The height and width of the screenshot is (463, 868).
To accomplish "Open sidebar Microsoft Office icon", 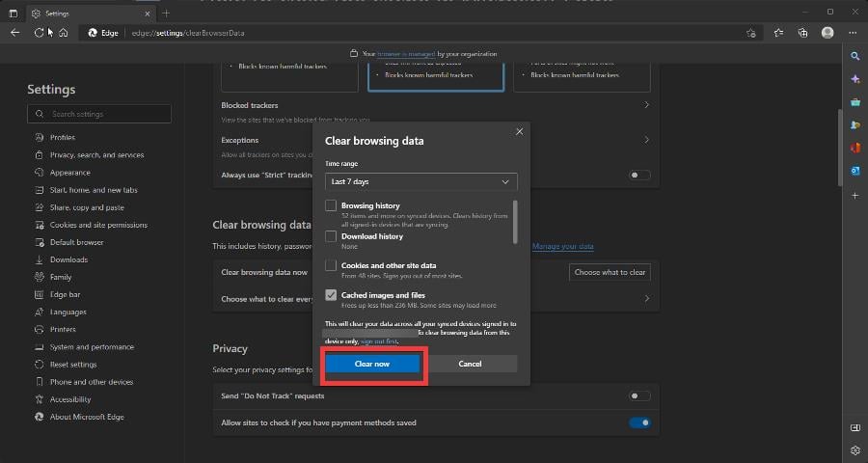I will (855, 148).
